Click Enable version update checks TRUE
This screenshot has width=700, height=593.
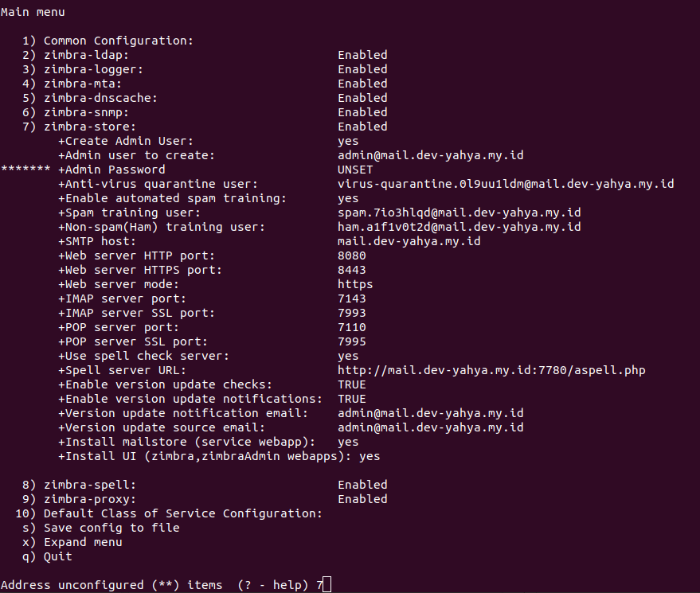click(x=352, y=384)
